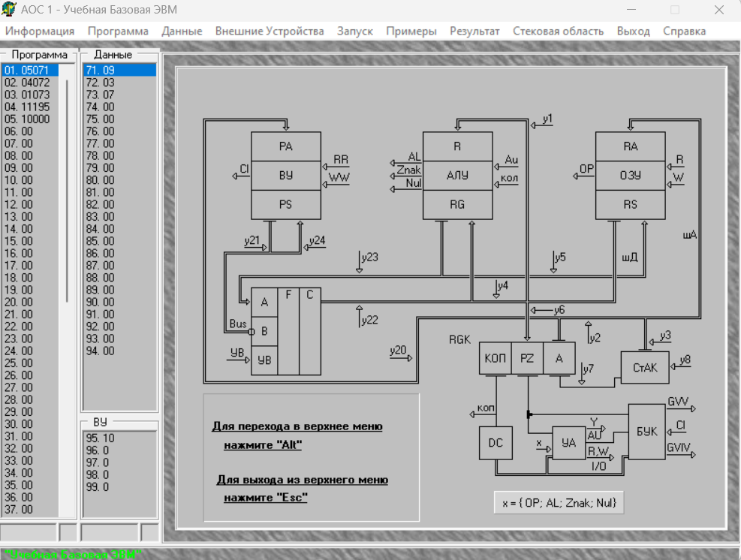Viewport: 741px width, 560px height.
Task: Open the Стековая область menu
Action: tap(558, 32)
